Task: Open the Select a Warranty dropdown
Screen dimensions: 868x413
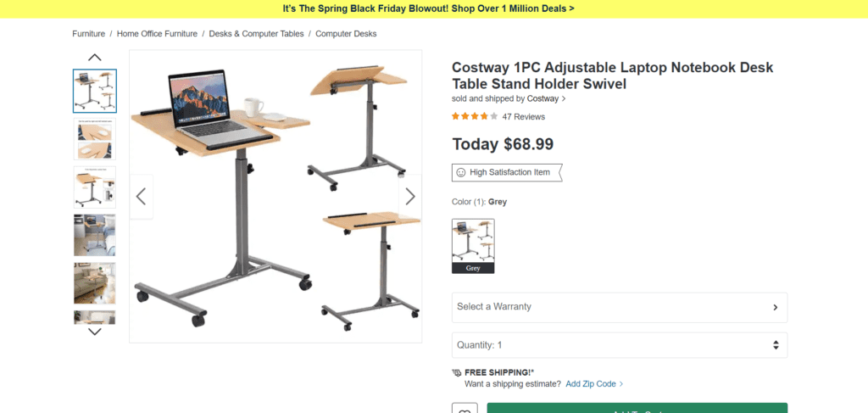Action: (x=620, y=307)
